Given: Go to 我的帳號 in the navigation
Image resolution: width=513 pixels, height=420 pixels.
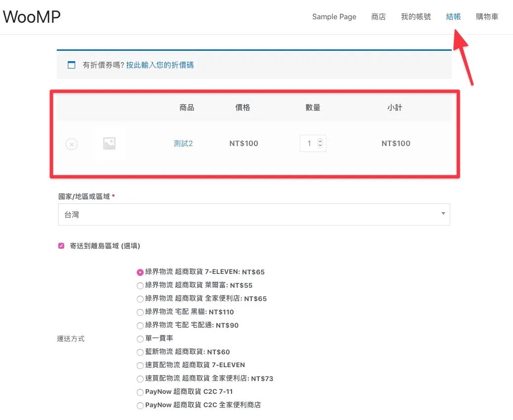Looking at the screenshot, I should [x=415, y=16].
